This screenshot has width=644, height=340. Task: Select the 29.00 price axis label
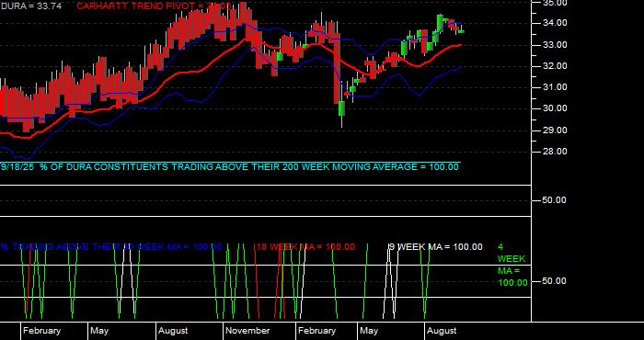click(555, 130)
